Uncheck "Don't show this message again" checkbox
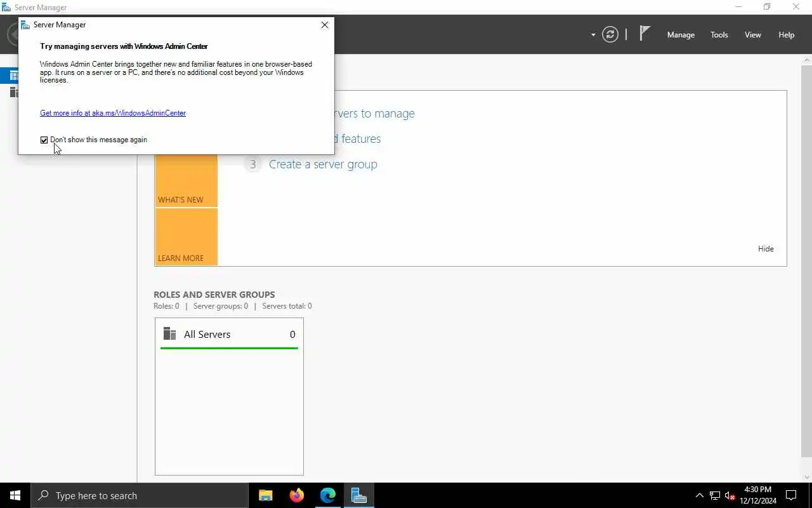Image resolution: width=812 pixels, height=508 pixels. 44,140
